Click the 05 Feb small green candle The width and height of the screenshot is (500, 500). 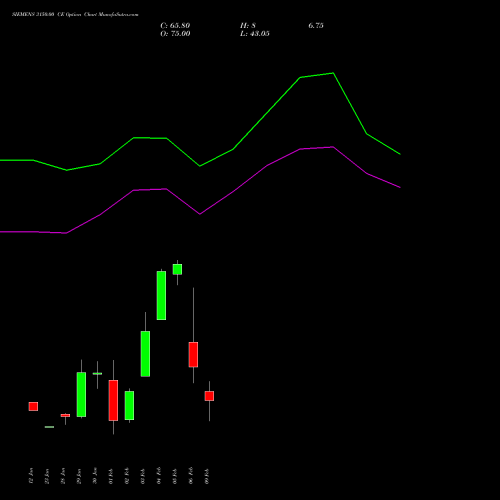point(177,269)
